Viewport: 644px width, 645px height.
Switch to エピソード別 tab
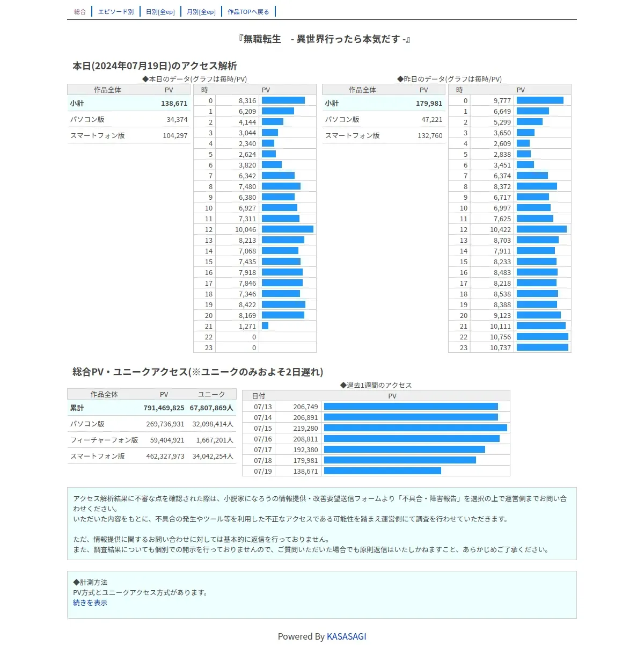tap(116, 12)
